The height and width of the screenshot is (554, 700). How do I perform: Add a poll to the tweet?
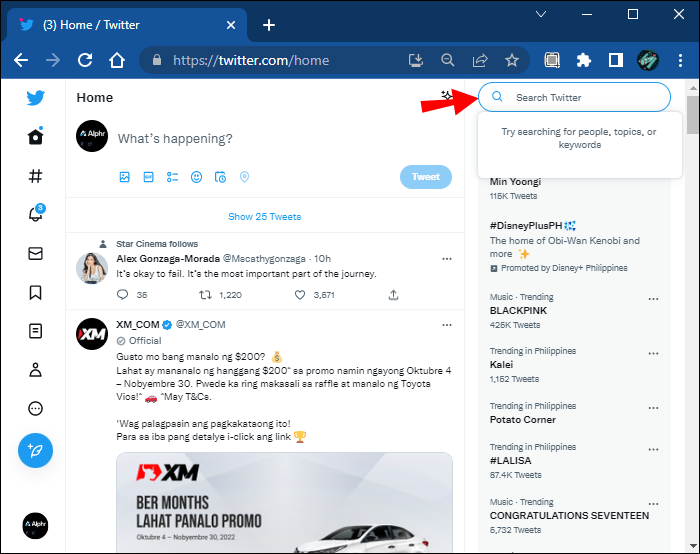[x=172, y=177]
